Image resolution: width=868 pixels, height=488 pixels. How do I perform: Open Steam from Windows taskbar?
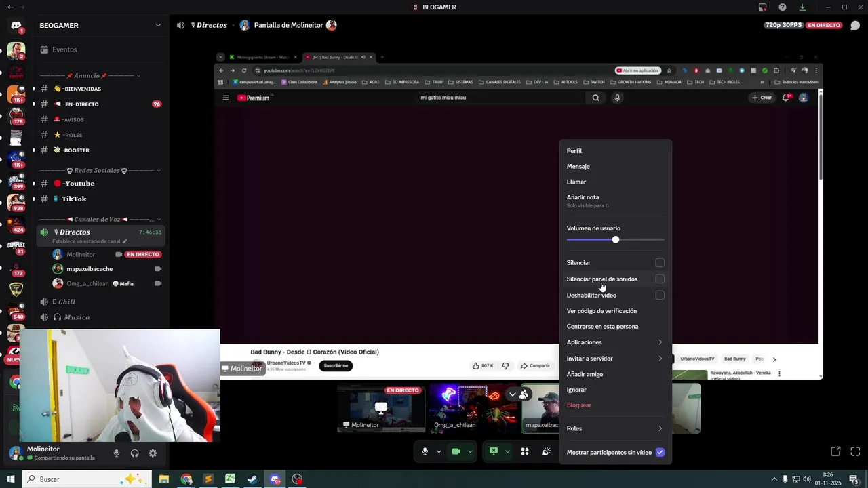click(x=252, y=479)
